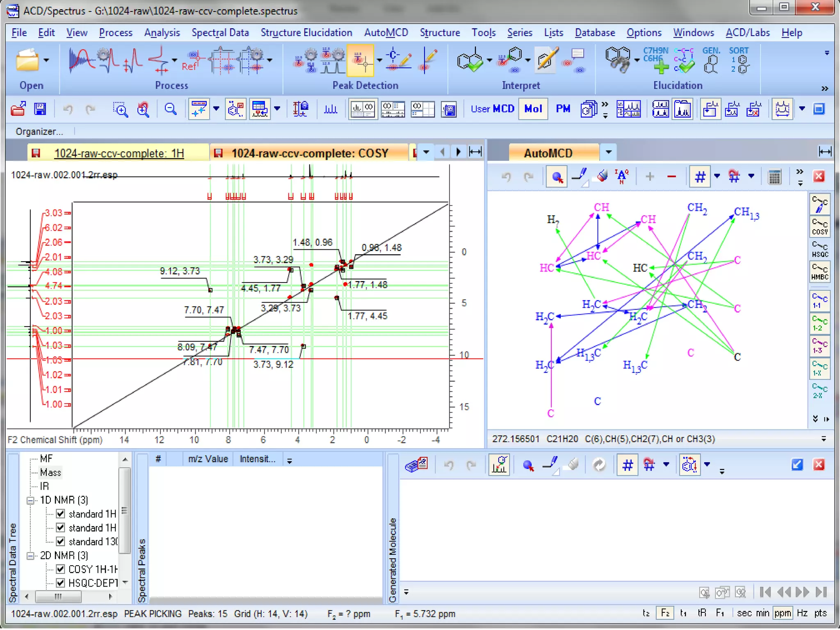Open the Database menu
The width and height of the screenshot is (840, 630).
click(x=595, y=32)
